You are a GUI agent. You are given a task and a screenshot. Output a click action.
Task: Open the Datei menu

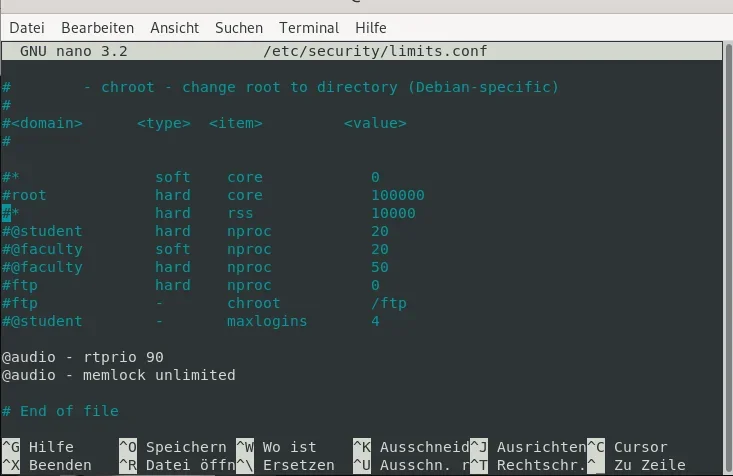26,28
